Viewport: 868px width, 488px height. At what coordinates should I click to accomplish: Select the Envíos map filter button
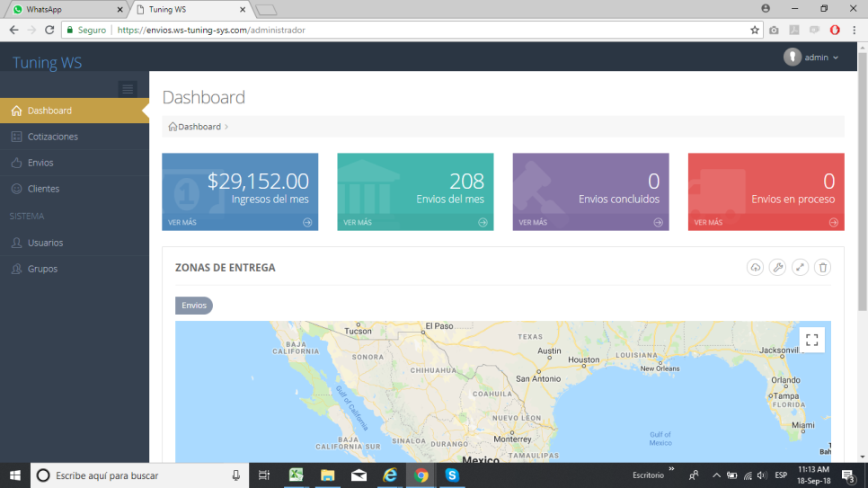(x=194, y=306)
